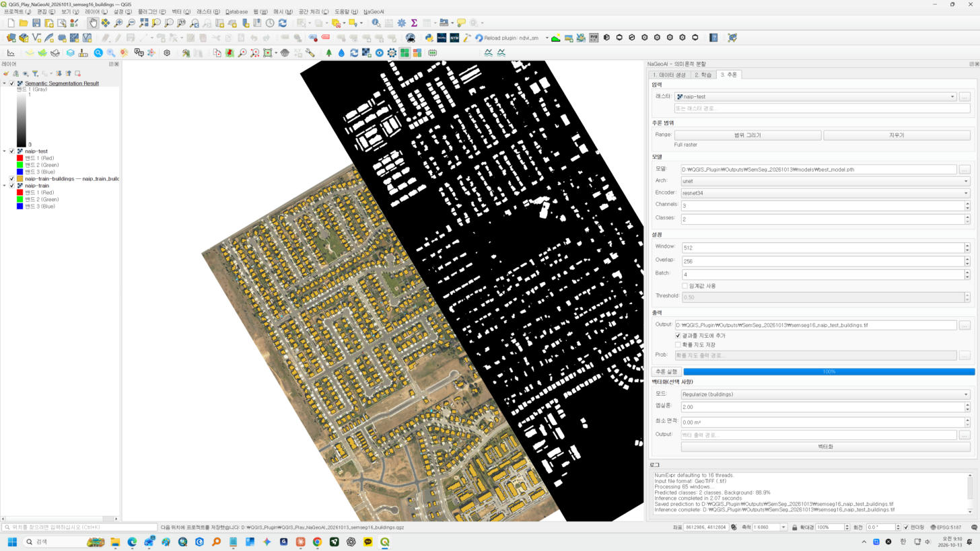Open the Encoder resnet34 dropdown
Screen dimensions: 980x551
(x=825, y=193)
